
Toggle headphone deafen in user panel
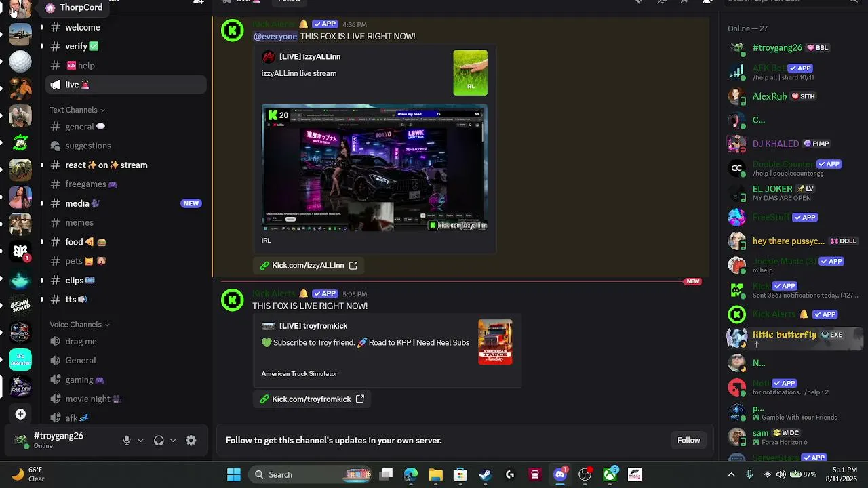click(159, 441)
